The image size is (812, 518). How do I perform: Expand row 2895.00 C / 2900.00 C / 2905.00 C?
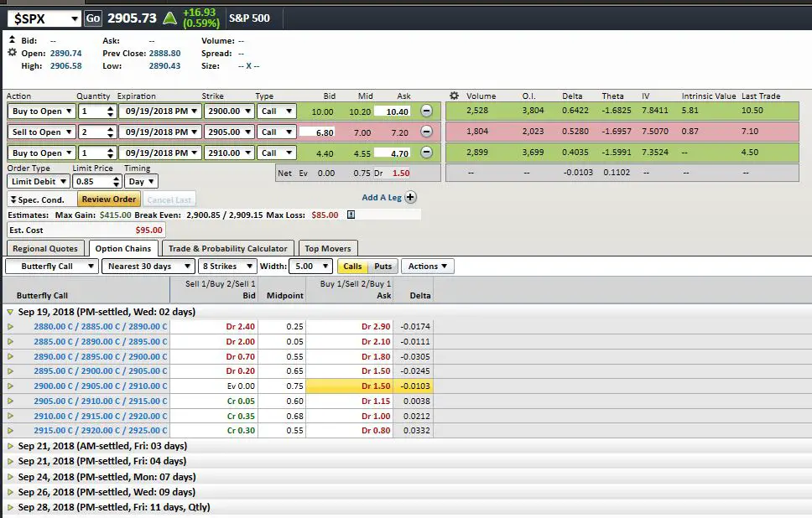(10, 371)
